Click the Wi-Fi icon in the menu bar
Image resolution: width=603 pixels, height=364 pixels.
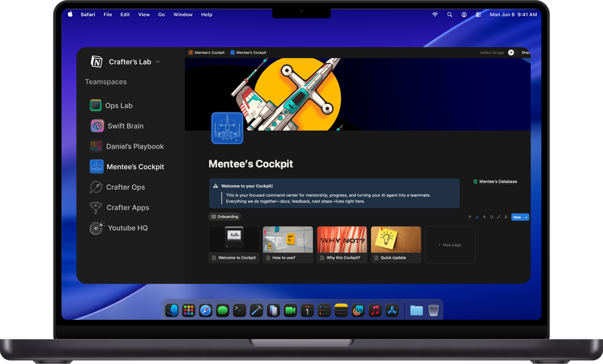coord(435,14)
